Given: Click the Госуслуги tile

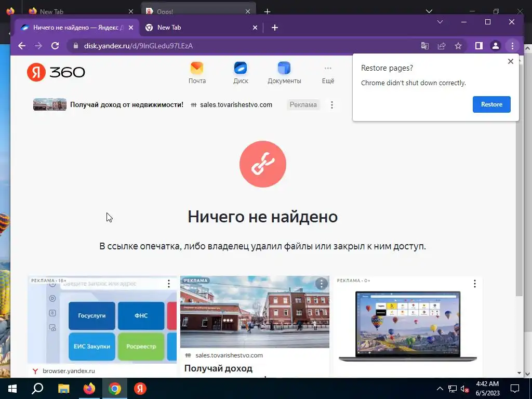Looking at the screenshot, I should click(91, 315).
